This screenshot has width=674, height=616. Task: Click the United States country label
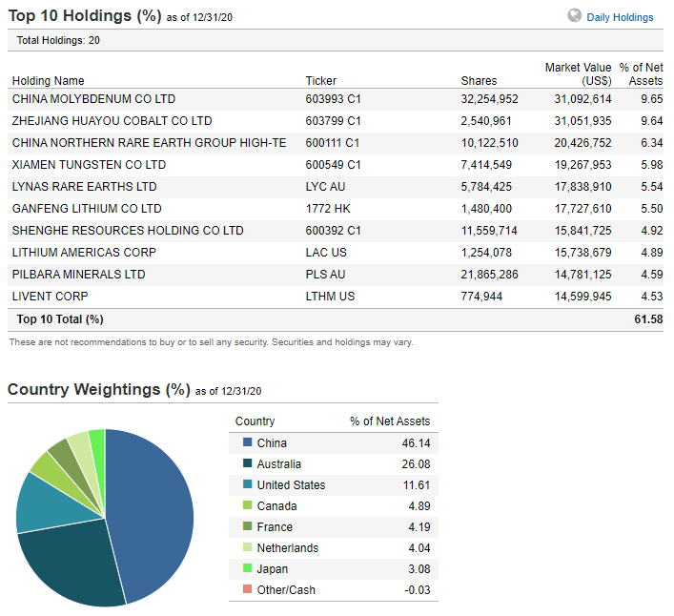point(291,485)
